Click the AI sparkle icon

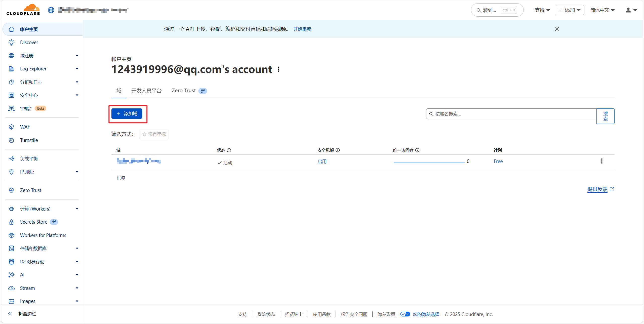pyautogui.click(x=11, y=275)
